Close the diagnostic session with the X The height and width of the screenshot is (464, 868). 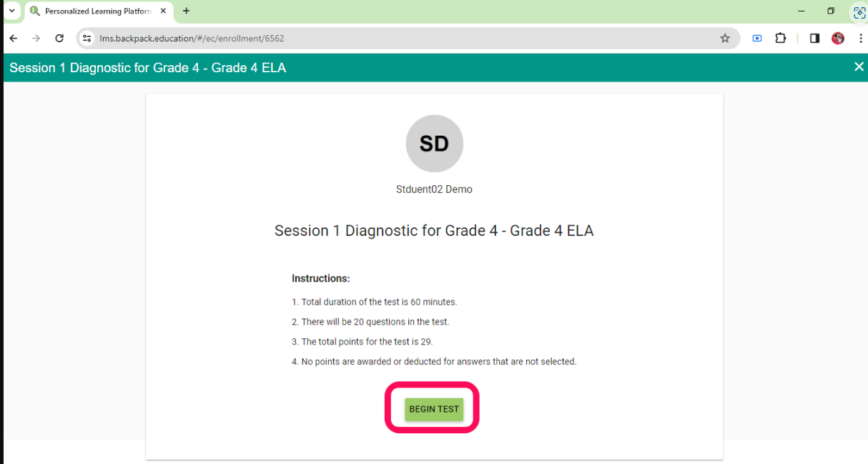coord(859,66)
